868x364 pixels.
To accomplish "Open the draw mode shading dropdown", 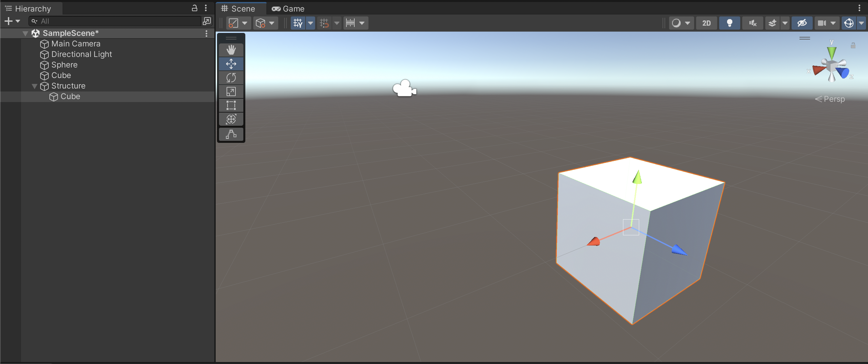I will tap(681, 23).
